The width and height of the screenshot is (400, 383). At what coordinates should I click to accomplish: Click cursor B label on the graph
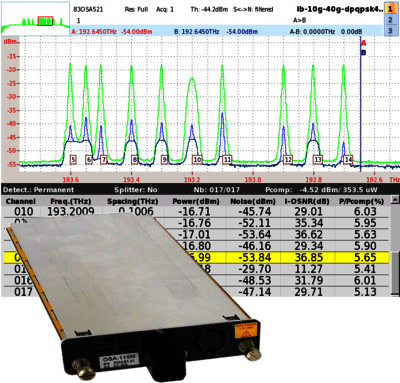(364, 53)
